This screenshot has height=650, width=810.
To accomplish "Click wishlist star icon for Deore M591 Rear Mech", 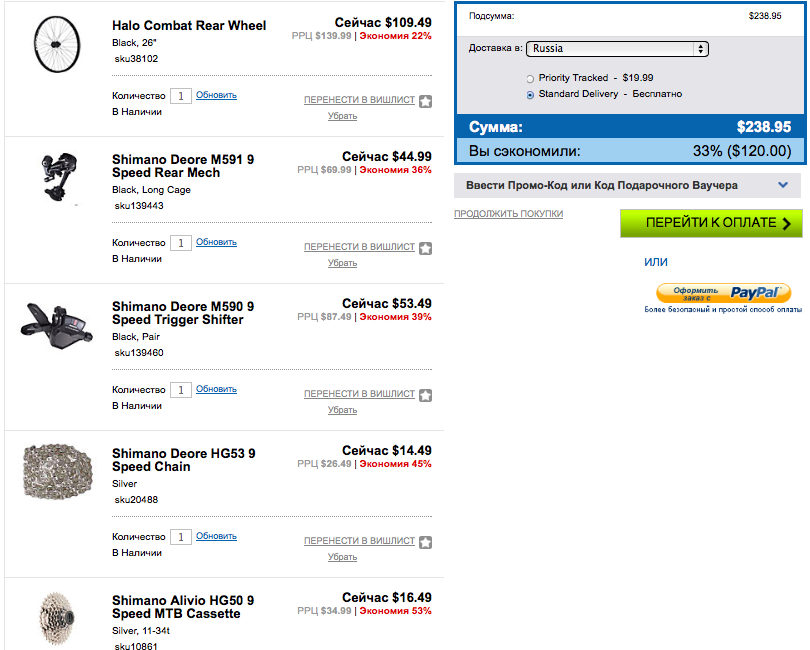I will 426,249.
